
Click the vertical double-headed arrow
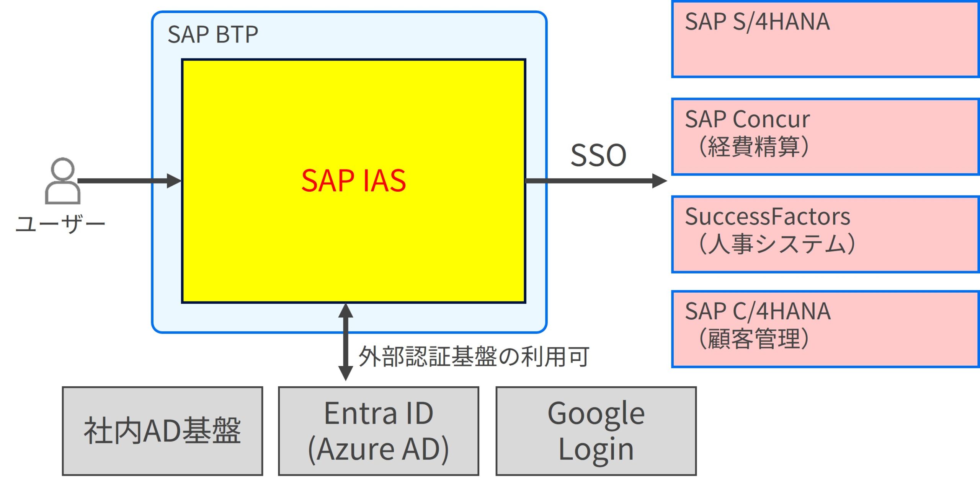[x=345, y=342]
